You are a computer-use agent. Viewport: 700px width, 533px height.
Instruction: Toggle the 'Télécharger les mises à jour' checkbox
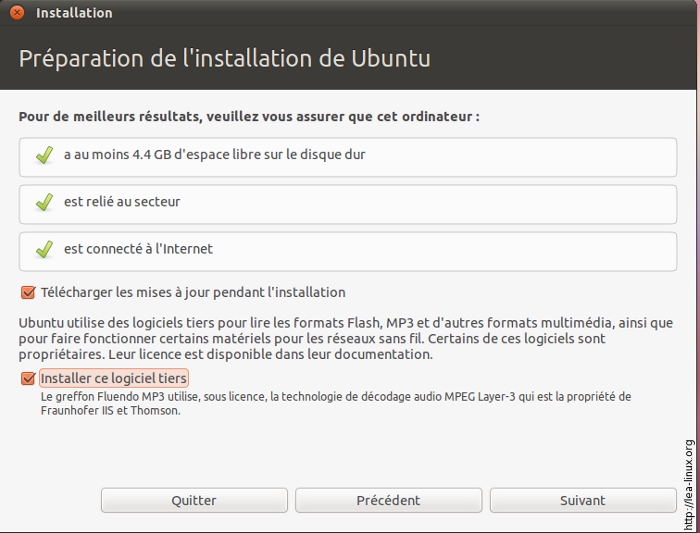pos(28,293)
